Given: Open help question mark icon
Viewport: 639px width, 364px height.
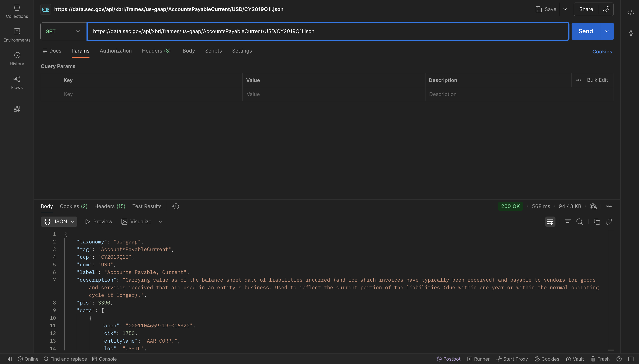Looking at the screenshot, I should pyautogui.click(x=619, y=359).
